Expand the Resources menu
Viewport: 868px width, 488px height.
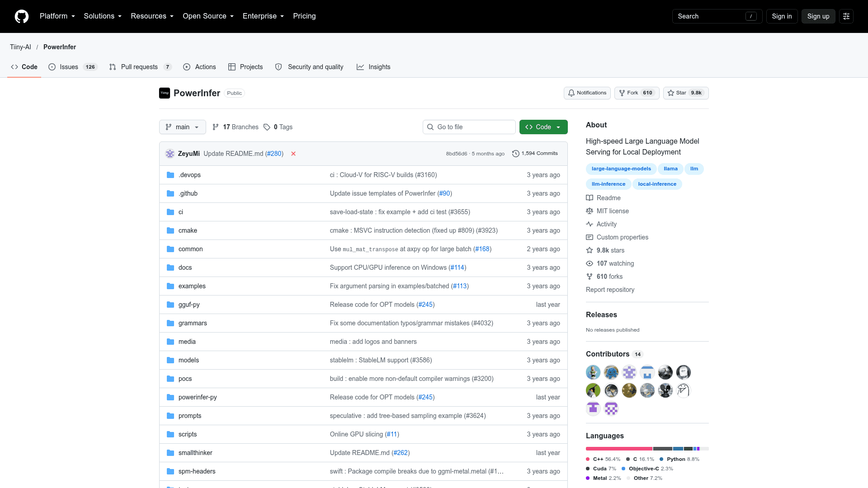(152, 16)
